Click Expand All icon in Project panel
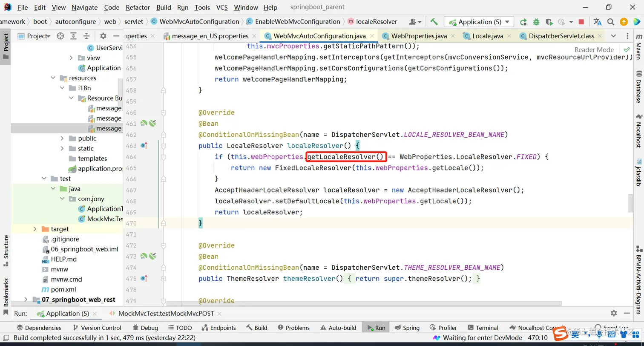 pyautogui.click(x=74, y=36)
